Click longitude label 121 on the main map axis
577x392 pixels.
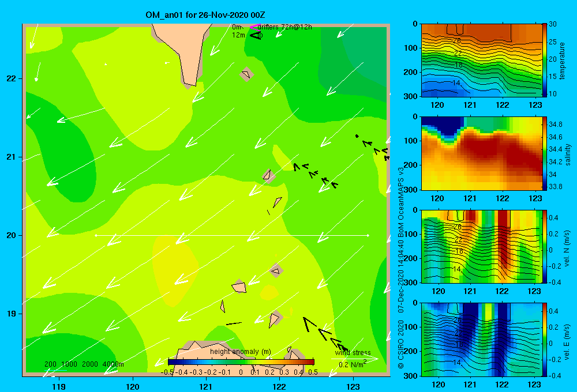pos(206,386)
